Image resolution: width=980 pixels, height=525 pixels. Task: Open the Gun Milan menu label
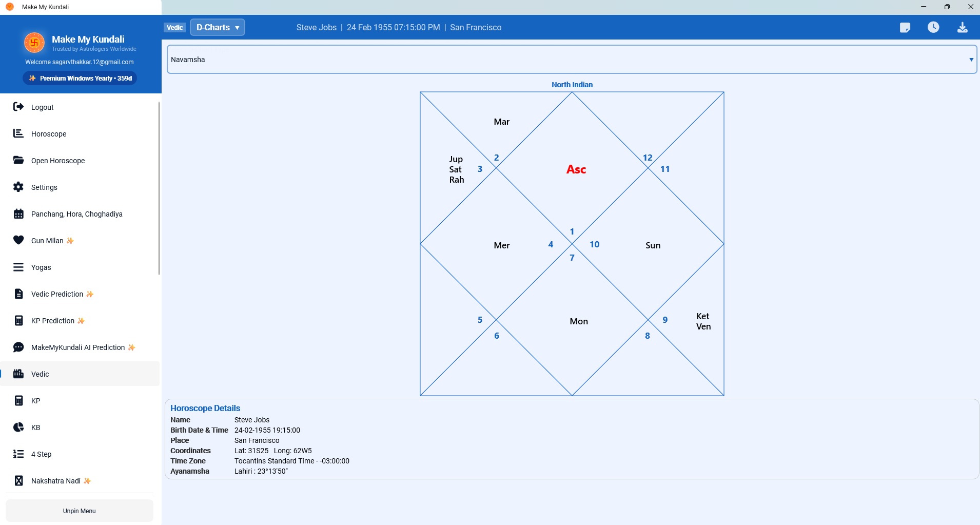[47, 241]
